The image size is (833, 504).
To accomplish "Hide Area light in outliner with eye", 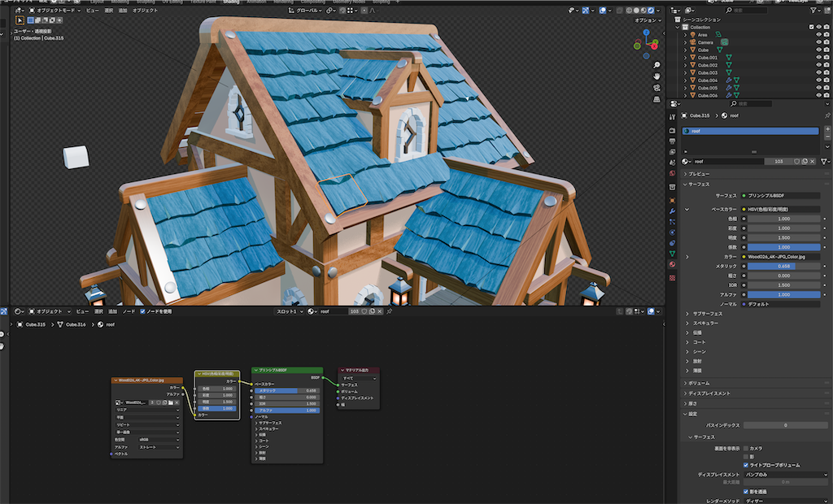I will [818, 34].
